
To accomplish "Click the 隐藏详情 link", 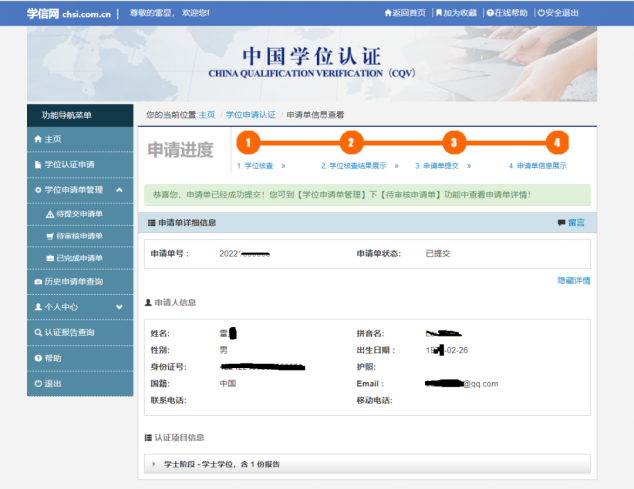I will click(x=573, y=280).
